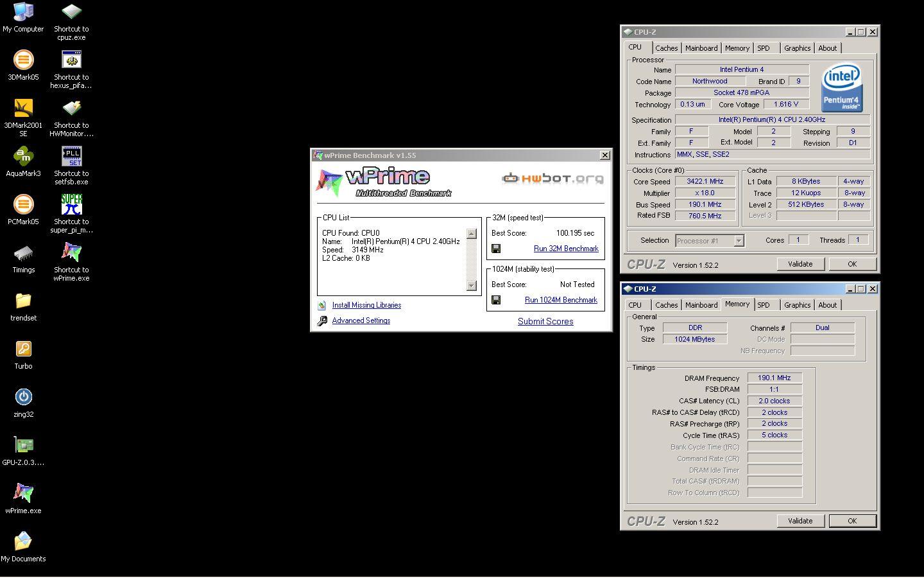Select the GPU-Z.0.3 desktop icon
This screenshot has width=924, height=578.
(23, 450)
